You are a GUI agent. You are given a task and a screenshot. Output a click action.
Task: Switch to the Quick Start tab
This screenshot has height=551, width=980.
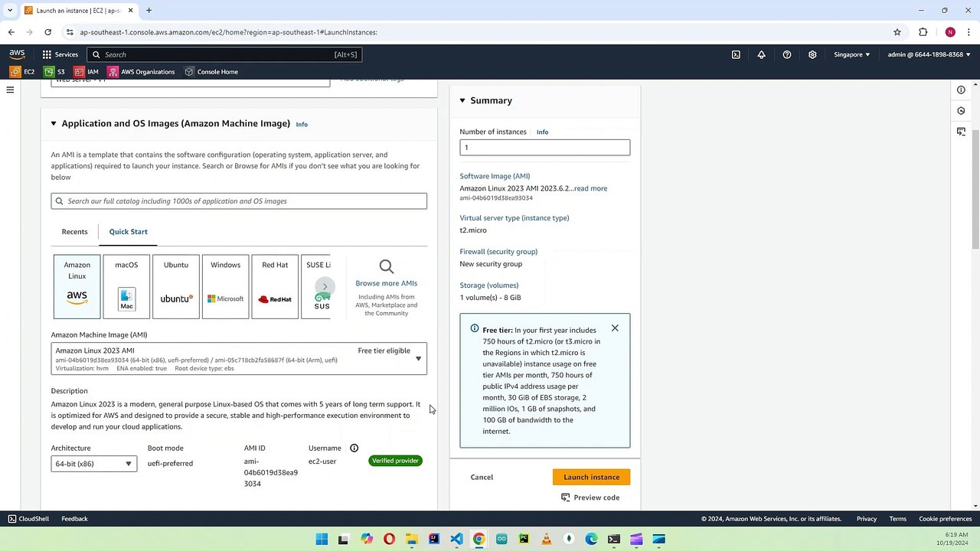[128, 231]
